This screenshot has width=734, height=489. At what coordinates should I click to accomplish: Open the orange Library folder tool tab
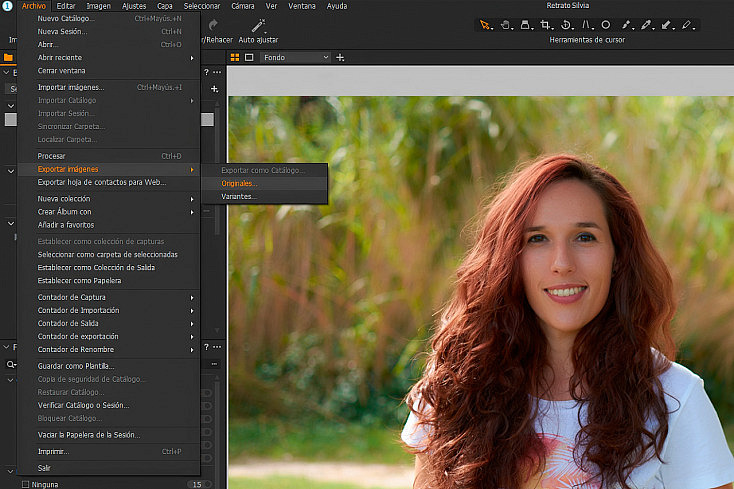[x=8, y=58]
